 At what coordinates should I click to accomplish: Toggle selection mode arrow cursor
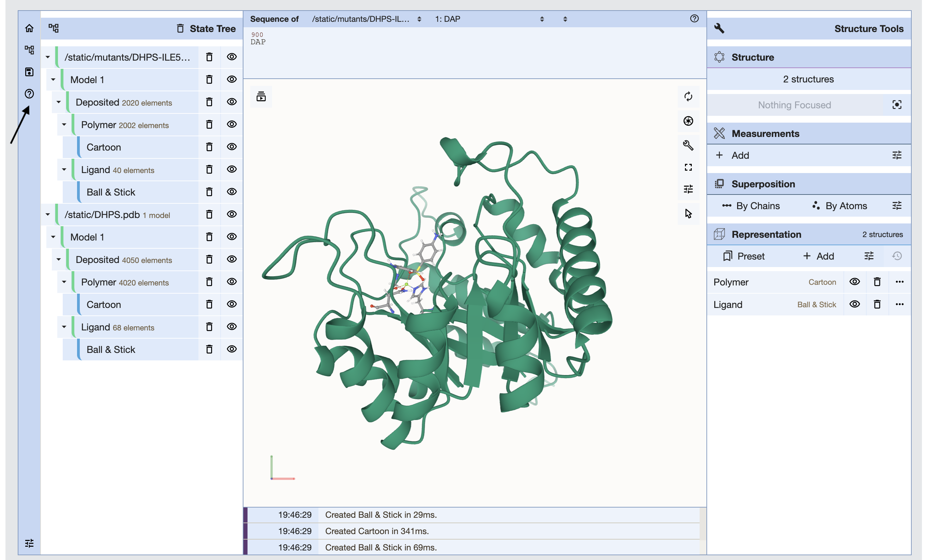688,214
